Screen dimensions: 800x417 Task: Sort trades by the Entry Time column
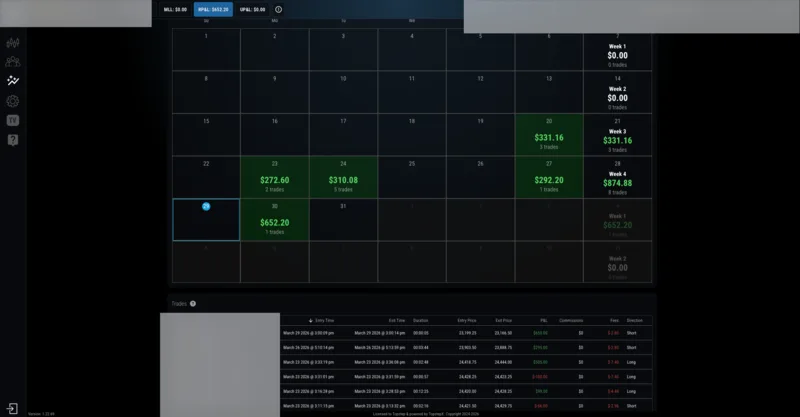[321, 321]
